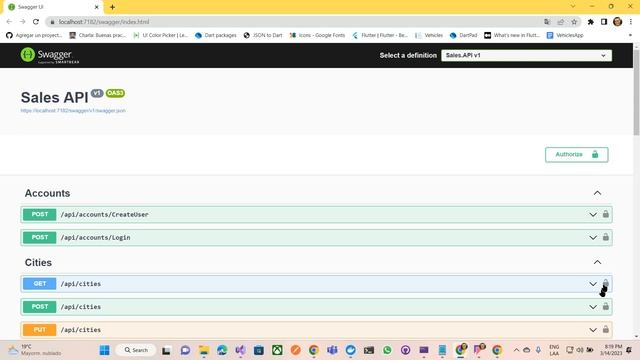Reload the Swagger page
Image resolution: width=640 pixels, height=360 pixels.
click(x=36, y=22)
